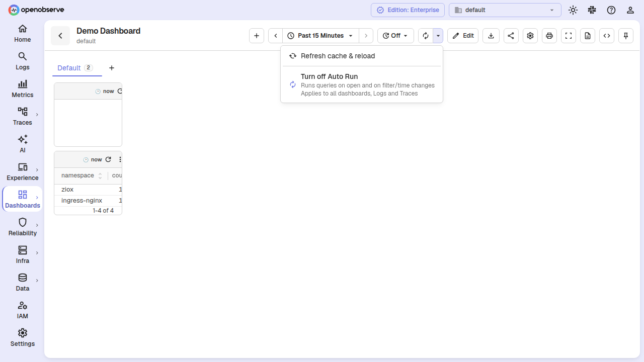Open the Data section
The height and width of the screenshot is (362, 644).
click(22, 282)
